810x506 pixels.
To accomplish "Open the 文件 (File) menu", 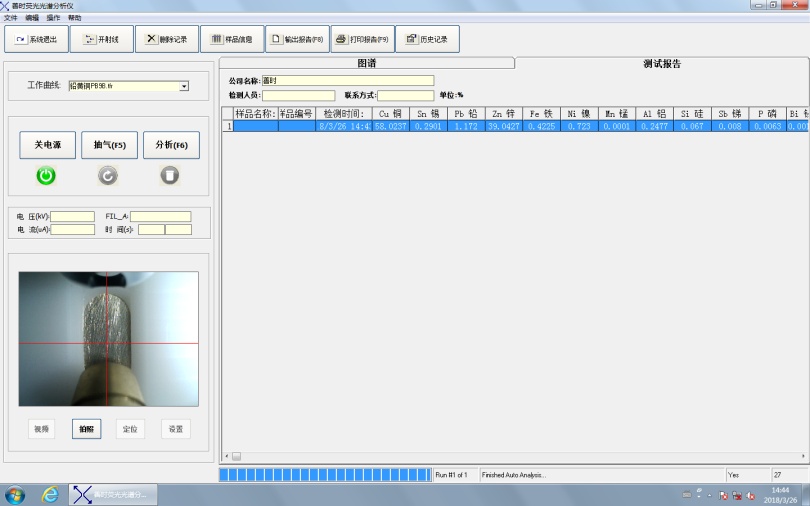I will 10,18.
